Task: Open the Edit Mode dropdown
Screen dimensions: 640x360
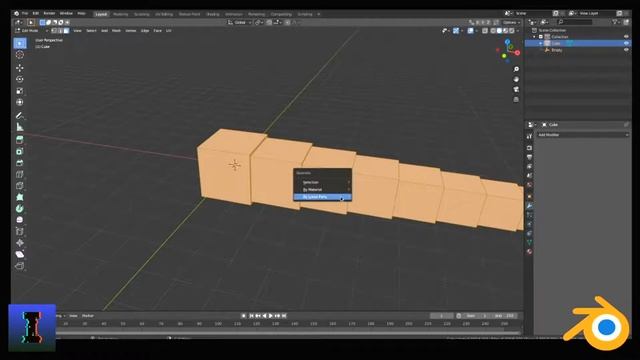Action: pyautogui.click(x=32, y=31)
